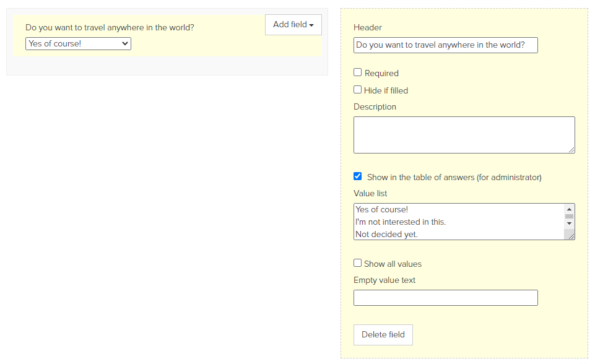Enable the Hide if filled checkbox
Screen dimensions: 595x364
click(357, 90)
